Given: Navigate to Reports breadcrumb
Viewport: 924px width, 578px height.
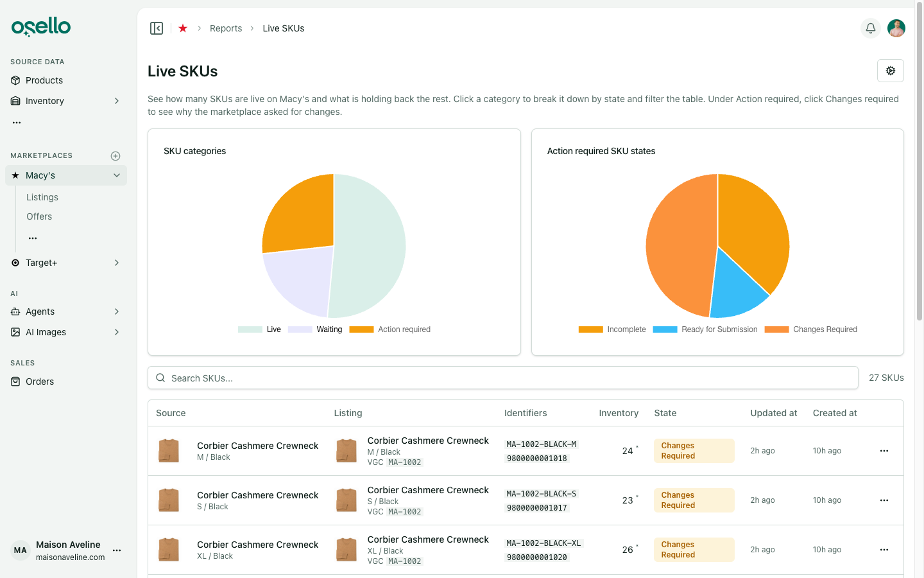Looking at the screenshot, I should pos(226,28).
